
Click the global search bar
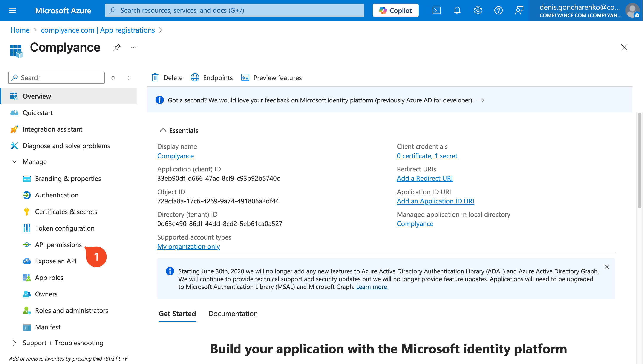(x=234, y=10)
